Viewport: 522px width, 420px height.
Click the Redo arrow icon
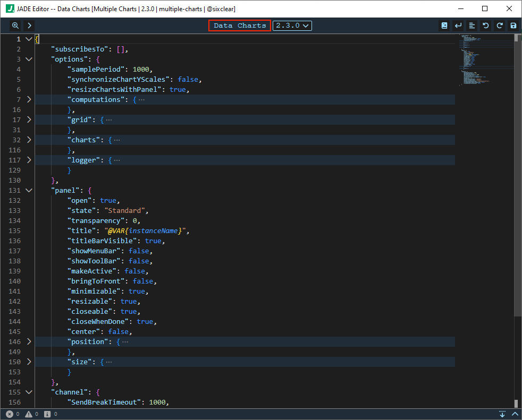(499, 25)
